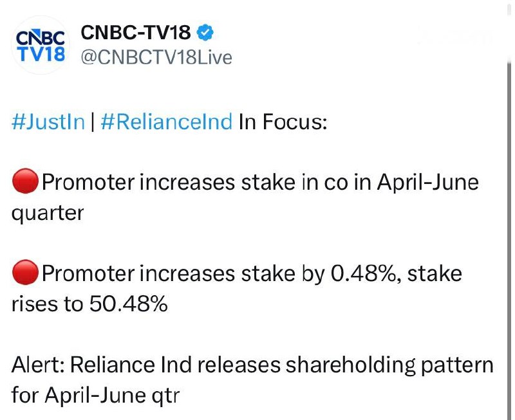Select the word 'quarter' in first bullet
The width and height of the screenshot is (515, 420).
(48, 214)
